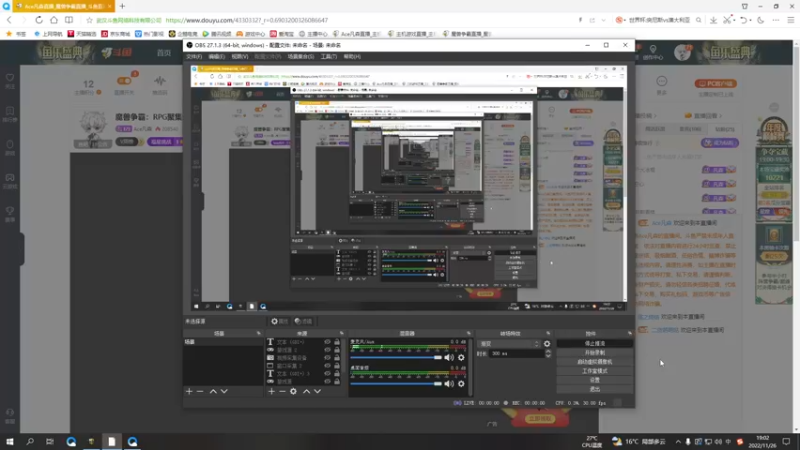
Task: Expand hidden system tray icons
Action: 678,442
